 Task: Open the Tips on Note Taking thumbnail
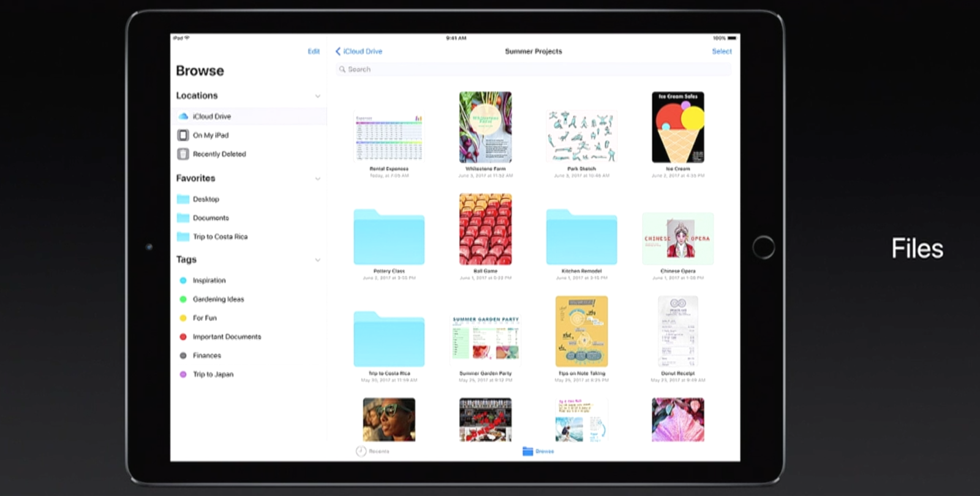point(581,331)
